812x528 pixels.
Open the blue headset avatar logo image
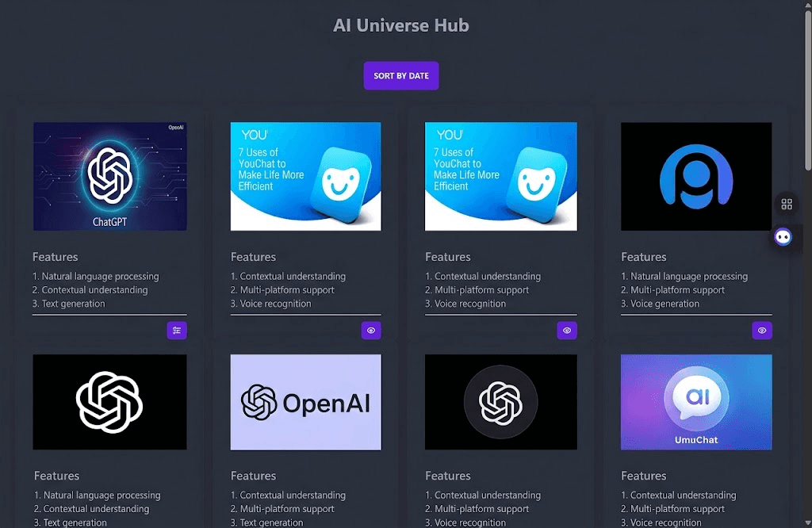coord(696,177)
